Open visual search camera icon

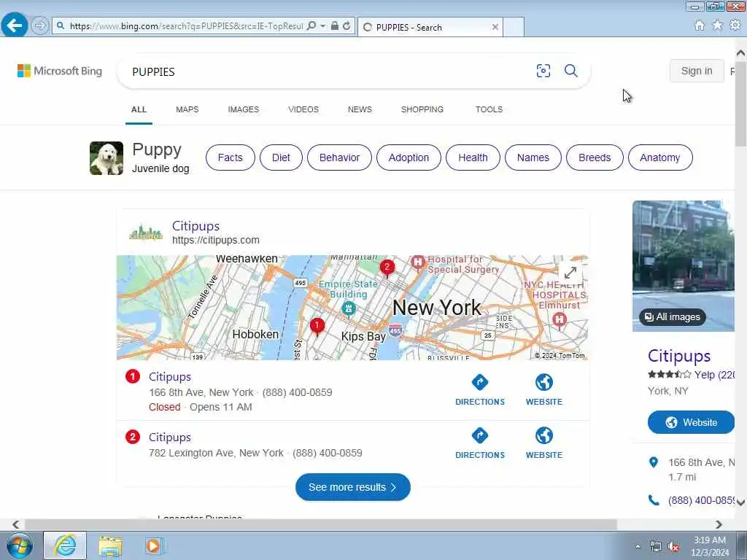click(543, 71)
